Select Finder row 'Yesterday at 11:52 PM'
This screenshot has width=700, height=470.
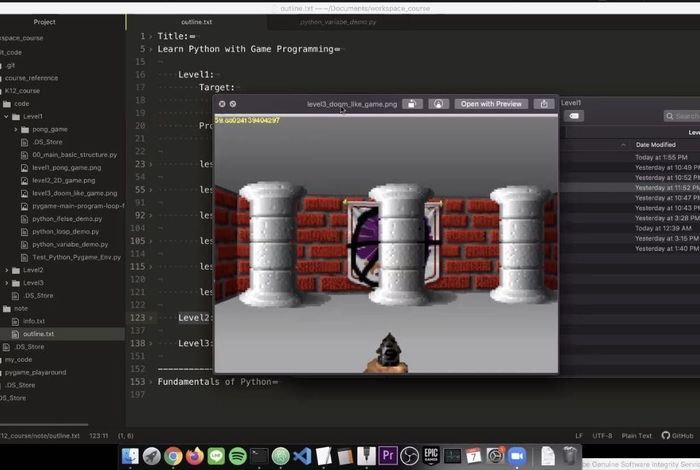(x=630, y=187)
